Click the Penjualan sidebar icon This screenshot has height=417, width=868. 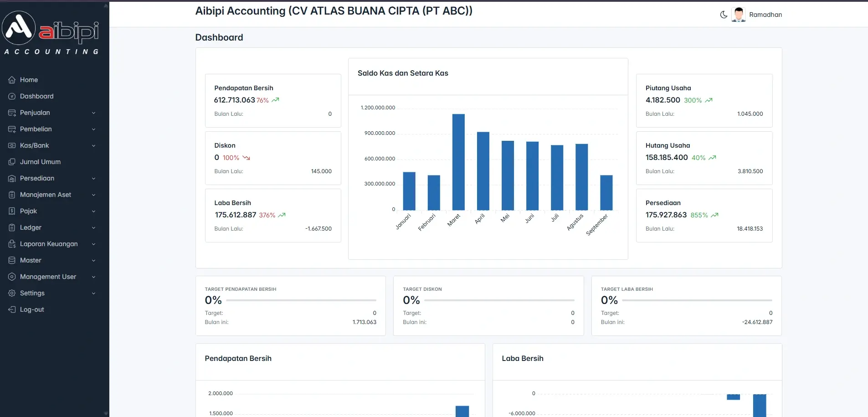[x=12, y=113]
